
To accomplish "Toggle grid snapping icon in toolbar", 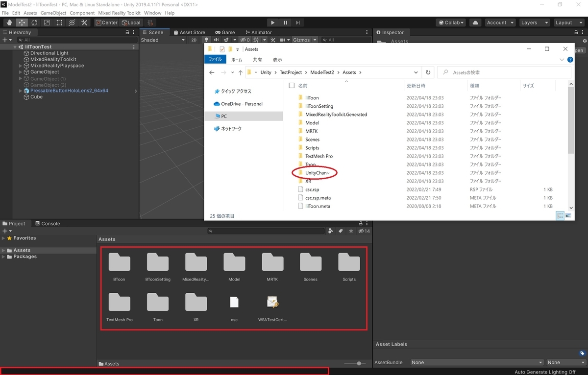I will (150, 23).
